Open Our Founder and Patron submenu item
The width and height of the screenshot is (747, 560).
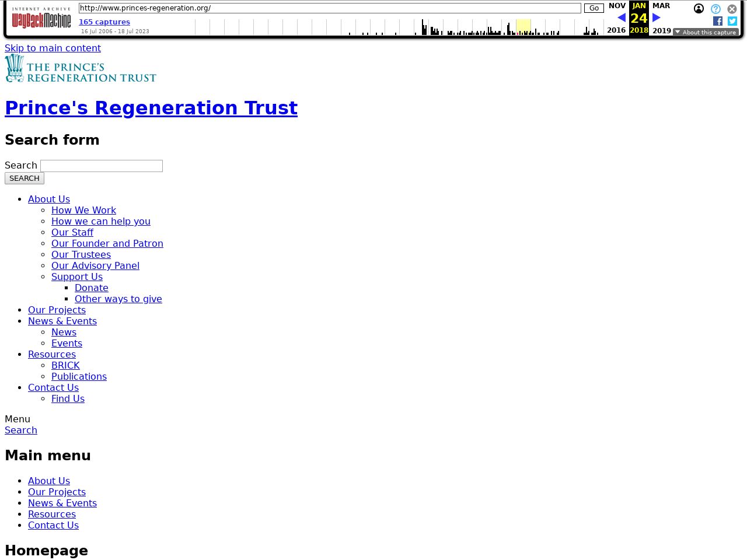107,243
